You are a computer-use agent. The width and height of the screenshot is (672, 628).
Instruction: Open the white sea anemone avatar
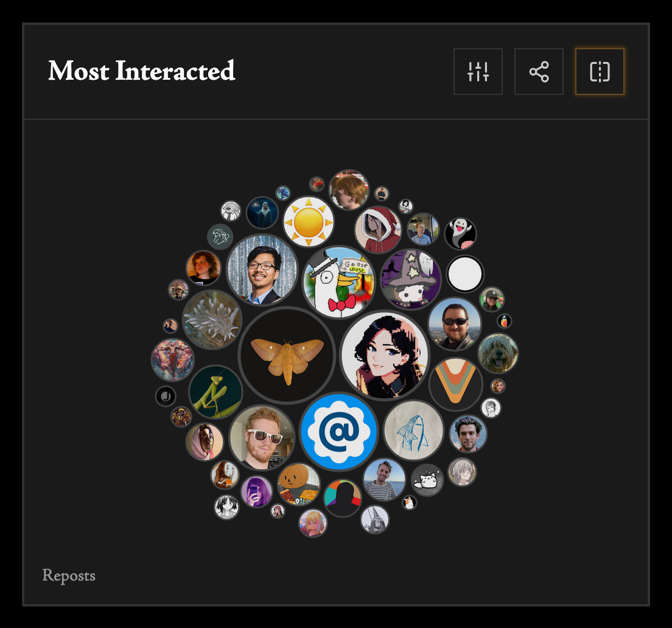[212, 319]
